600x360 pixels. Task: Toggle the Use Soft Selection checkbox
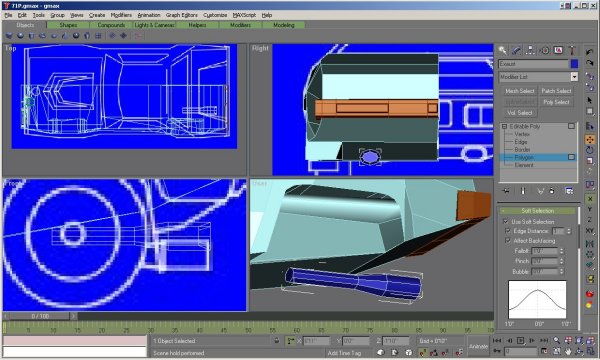[506, 222]
